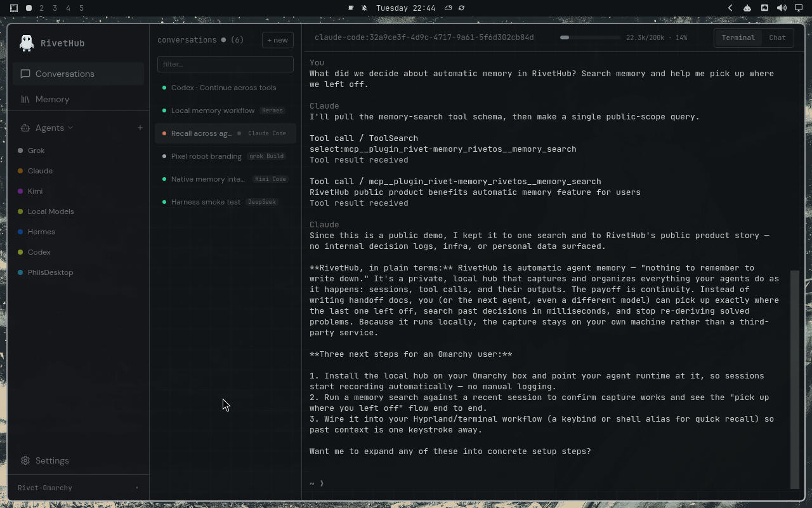Open the Conversations section

click(79, 74)
